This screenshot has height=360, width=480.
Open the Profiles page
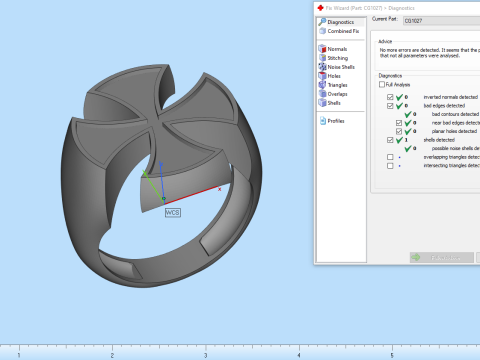(332, 121)
